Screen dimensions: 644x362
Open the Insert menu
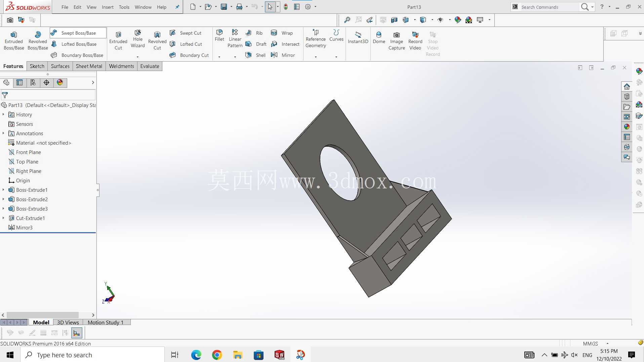(x=108, y=7)
